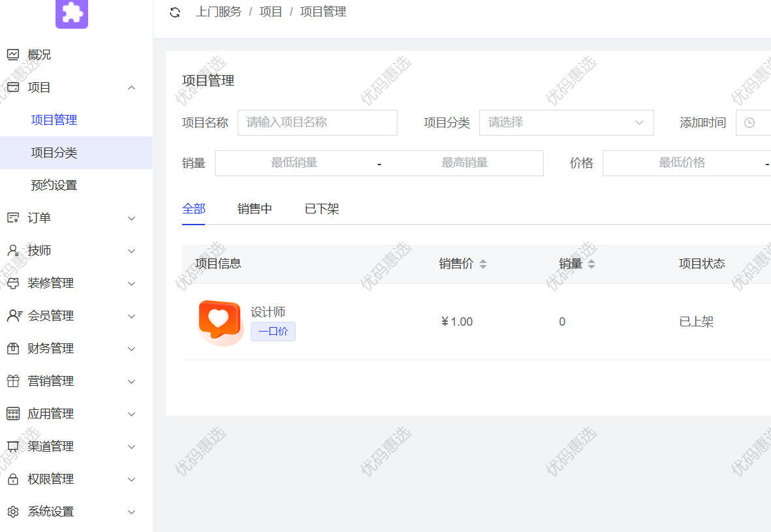Click the 订单 order icon in sidebar

[13, 218]
